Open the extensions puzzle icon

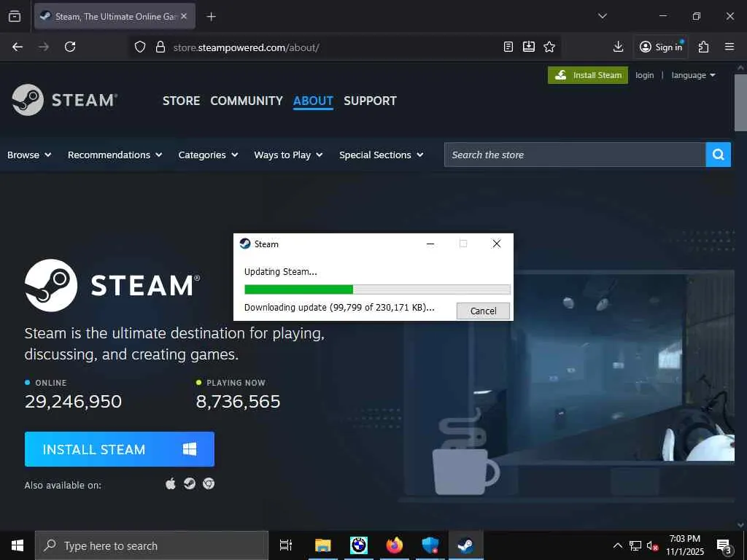(703, 47)
